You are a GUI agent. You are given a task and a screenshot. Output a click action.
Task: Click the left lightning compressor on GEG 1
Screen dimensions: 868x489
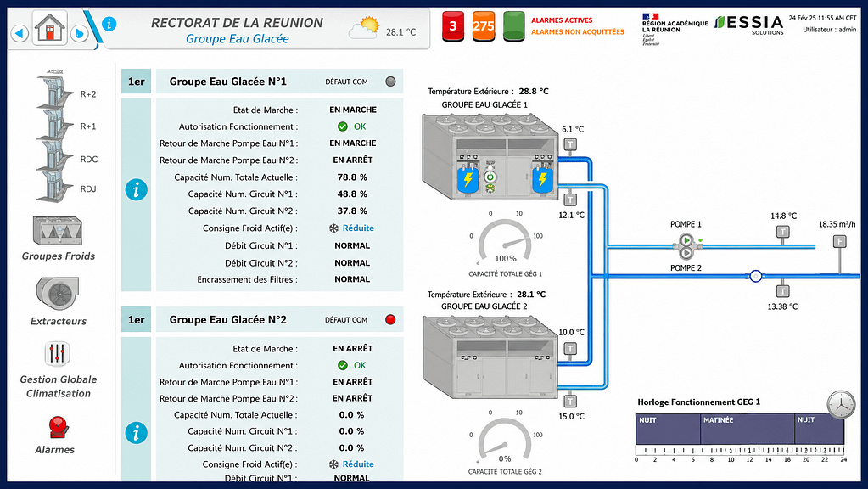[x=468, y=179]
